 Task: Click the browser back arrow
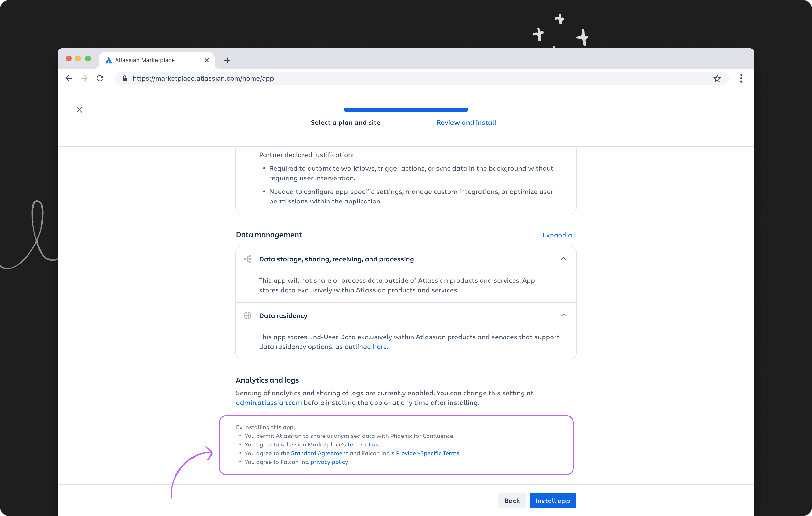point(69,78)
